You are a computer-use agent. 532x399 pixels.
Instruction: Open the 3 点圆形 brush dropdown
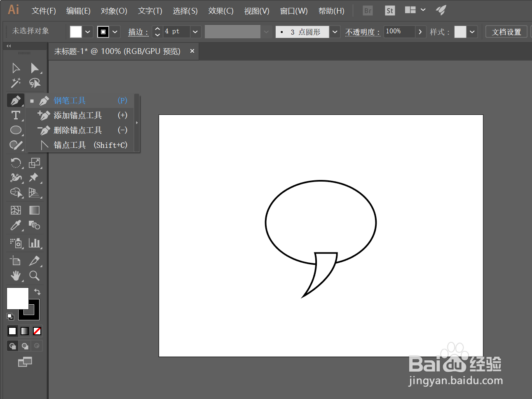tap(335, 32)
